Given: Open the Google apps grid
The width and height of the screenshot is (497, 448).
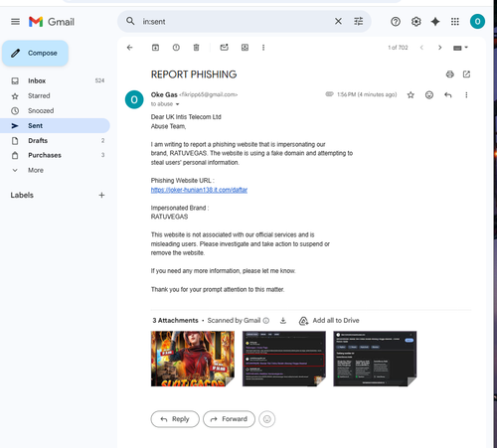Looking at the screenshot, I should point(455,22).
